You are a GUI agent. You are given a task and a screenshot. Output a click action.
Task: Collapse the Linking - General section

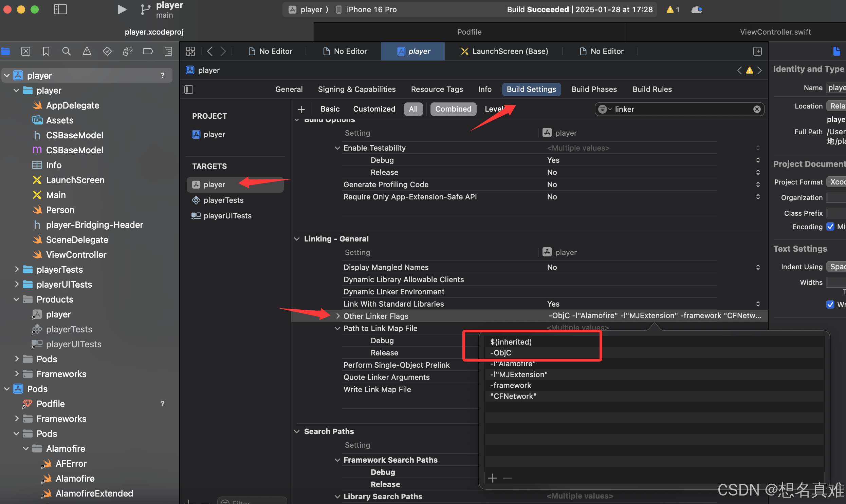(x=297, y=239)
